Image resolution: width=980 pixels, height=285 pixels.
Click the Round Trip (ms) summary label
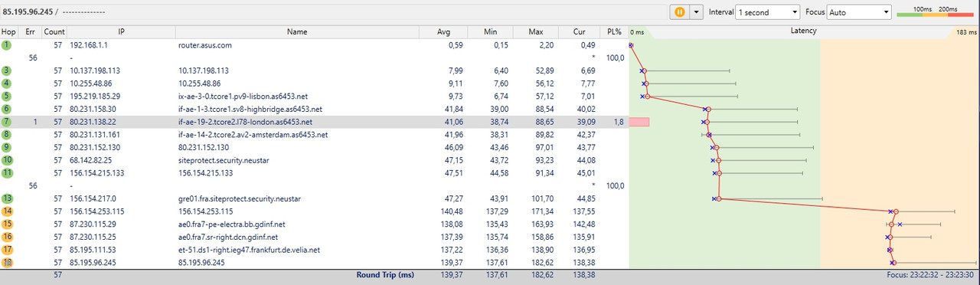pos(384,274)
